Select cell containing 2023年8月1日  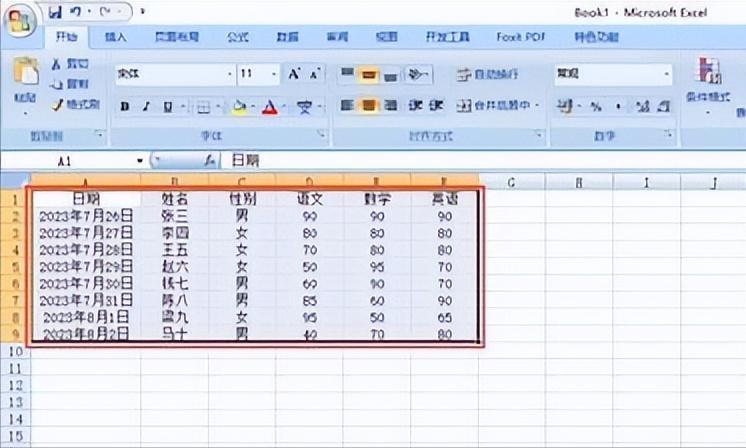pos(86,317)
